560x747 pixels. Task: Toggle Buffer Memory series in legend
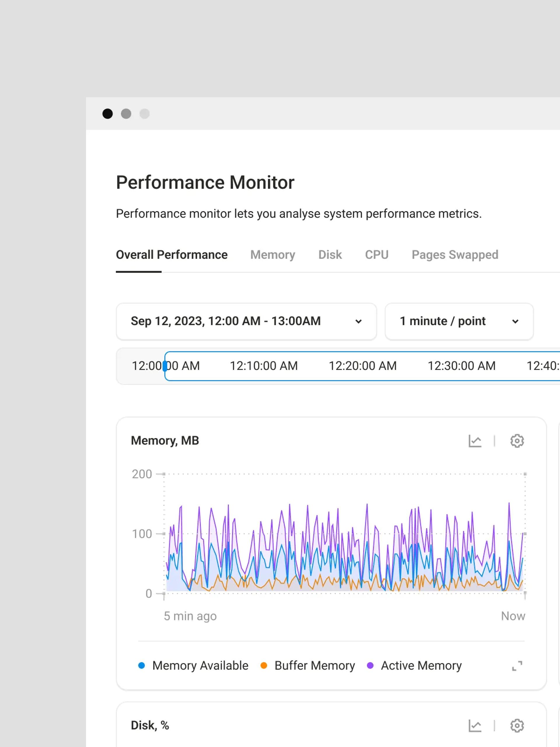pos(308,666)
